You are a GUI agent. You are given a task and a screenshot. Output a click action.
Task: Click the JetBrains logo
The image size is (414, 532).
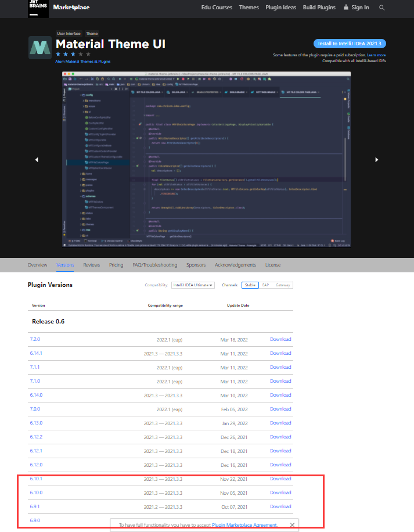click(x=38, y=8)
